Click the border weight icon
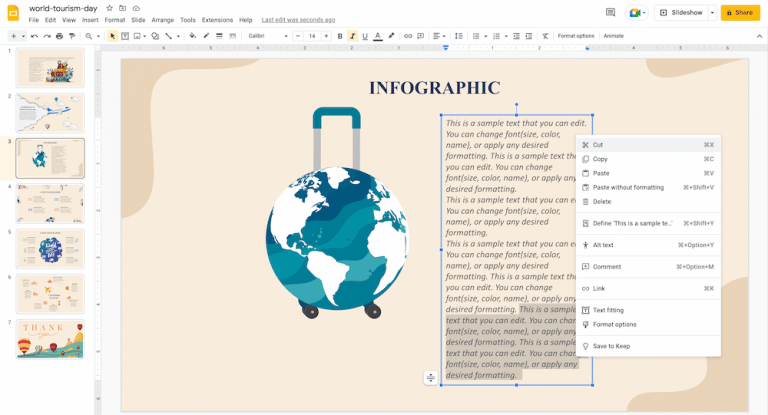The height and width of the screenshot is (415, 768). [x=219, y=36]
